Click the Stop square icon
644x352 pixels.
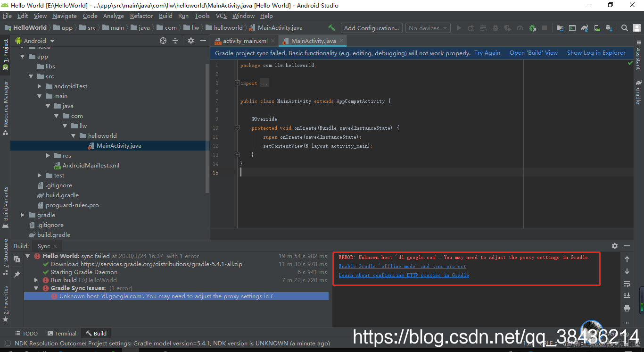545,28
